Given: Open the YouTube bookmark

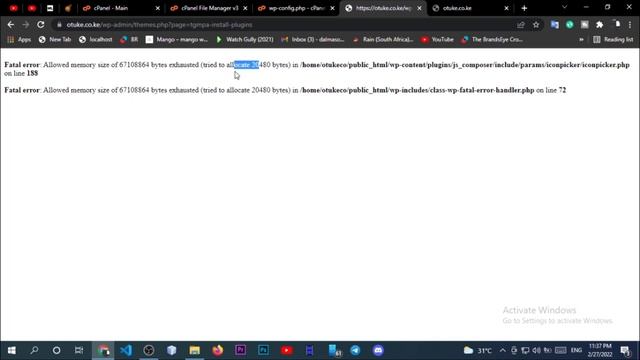Looking at the screenshot, I should (437, 40).
